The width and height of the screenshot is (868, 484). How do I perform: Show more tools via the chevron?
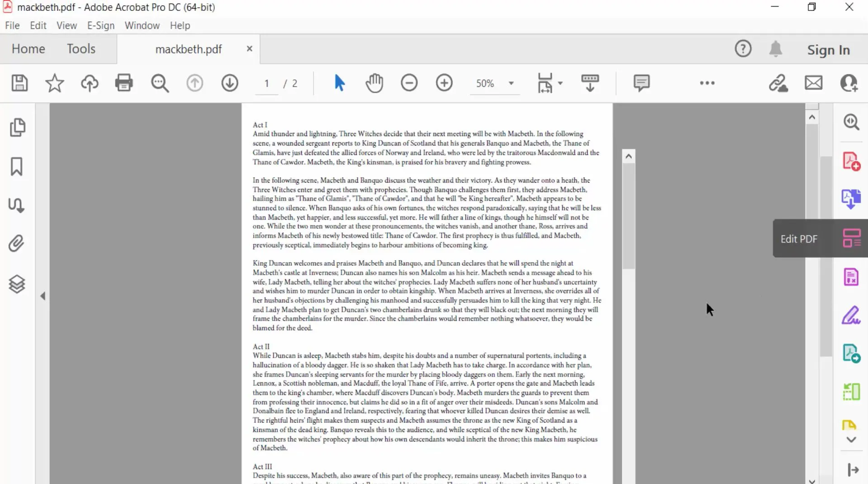pos(707,83)
